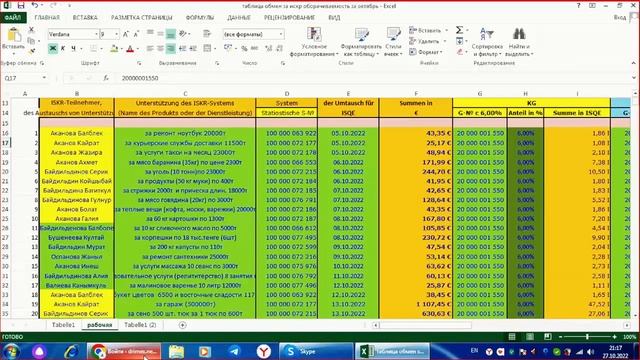Open the Format (Формат) cells dropdown
The width and height of the screenshot is (640, 360).
426,52
